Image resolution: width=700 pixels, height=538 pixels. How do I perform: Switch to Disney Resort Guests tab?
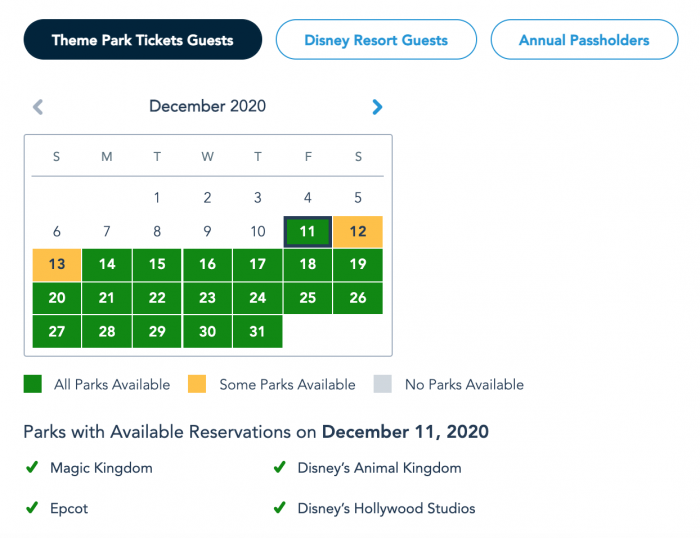(376, 40)
